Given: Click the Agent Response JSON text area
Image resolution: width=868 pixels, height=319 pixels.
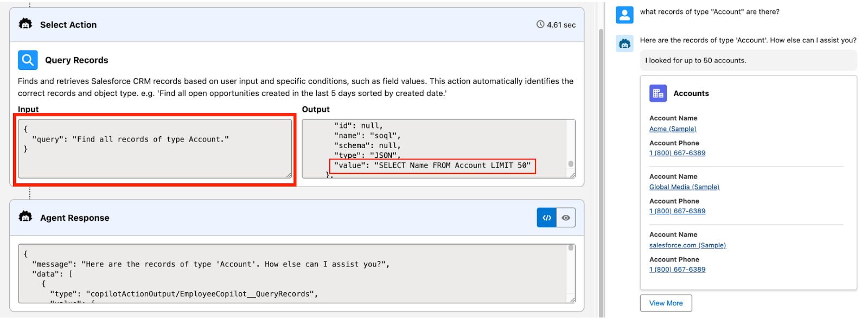Looking at the screenshot, I should pyautogui.click(x=297, y=273).
